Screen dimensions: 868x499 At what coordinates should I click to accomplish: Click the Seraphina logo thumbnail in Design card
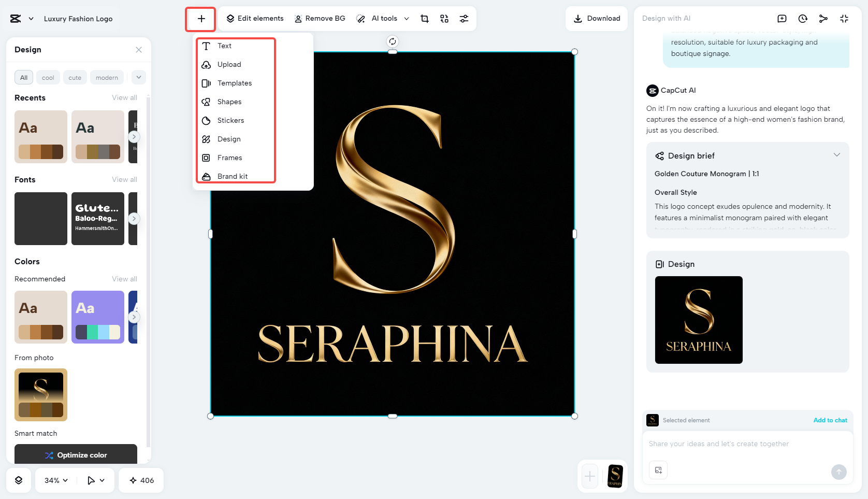(x=698, y=320)
